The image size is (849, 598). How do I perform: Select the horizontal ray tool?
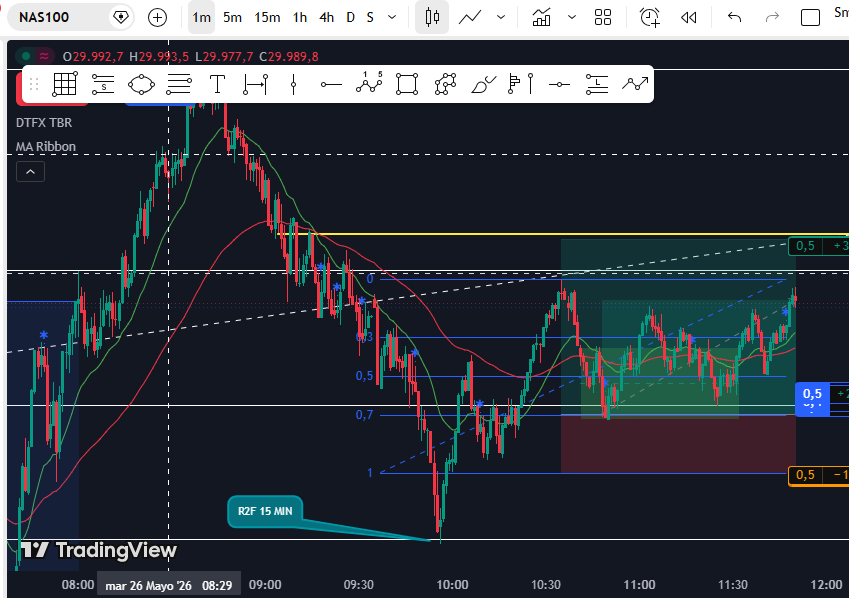click(331, 84)
